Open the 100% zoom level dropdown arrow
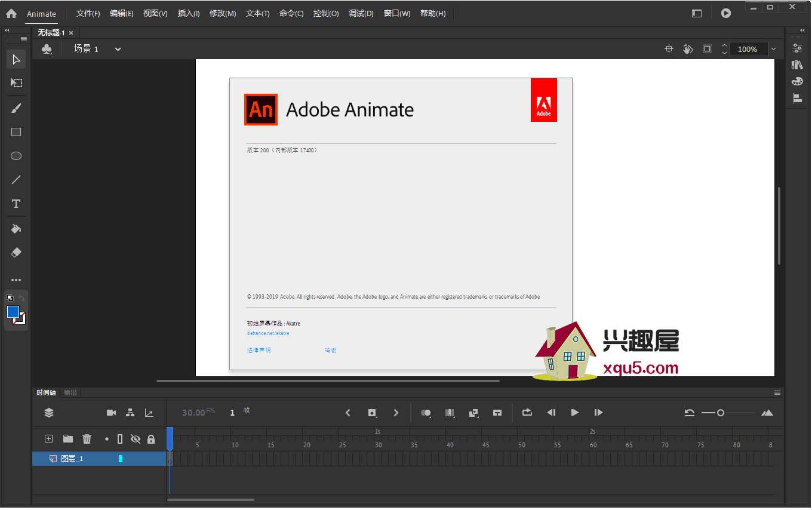The width and height of the screenshot is (812, 510). point(774,49)
